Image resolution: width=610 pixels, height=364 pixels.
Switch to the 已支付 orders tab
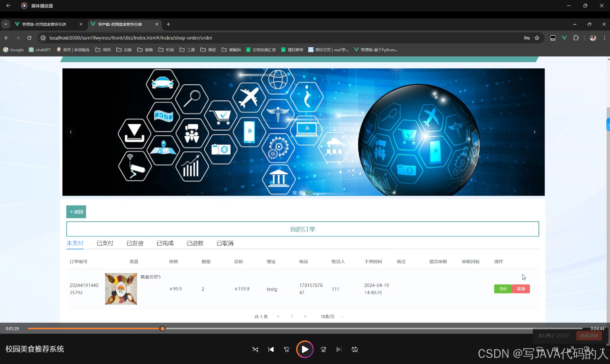105,243
